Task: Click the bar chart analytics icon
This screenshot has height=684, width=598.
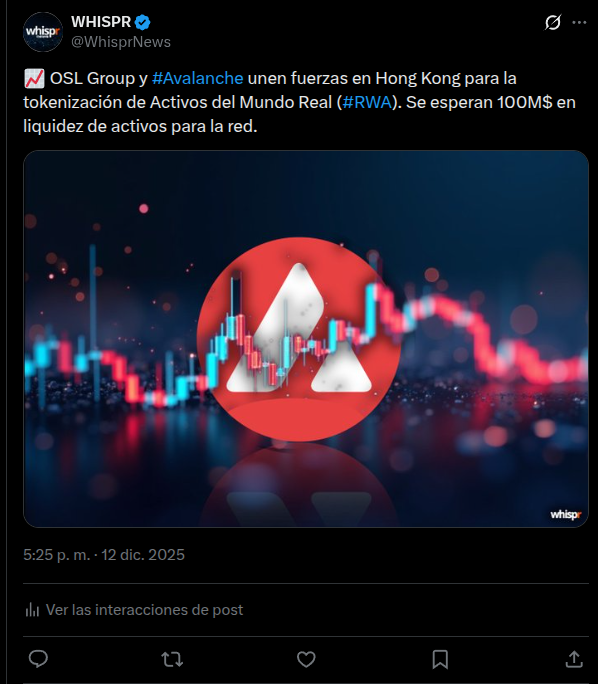Action: (x=32, y=609)
